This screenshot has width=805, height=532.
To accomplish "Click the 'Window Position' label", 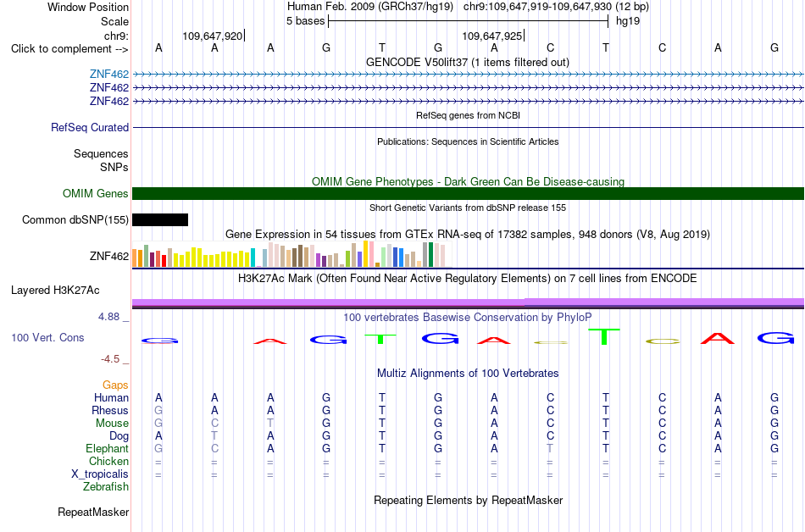I will click(88, 7).
